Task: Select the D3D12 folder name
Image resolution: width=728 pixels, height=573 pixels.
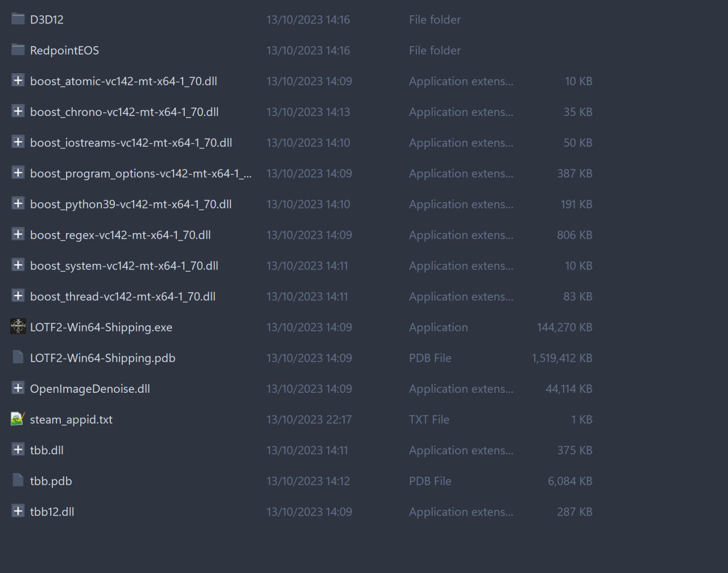Action: pos(47,20)
